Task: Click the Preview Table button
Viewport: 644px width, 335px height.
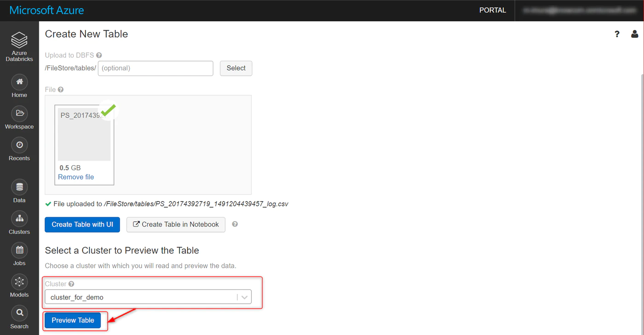Action: pos(73,320)
